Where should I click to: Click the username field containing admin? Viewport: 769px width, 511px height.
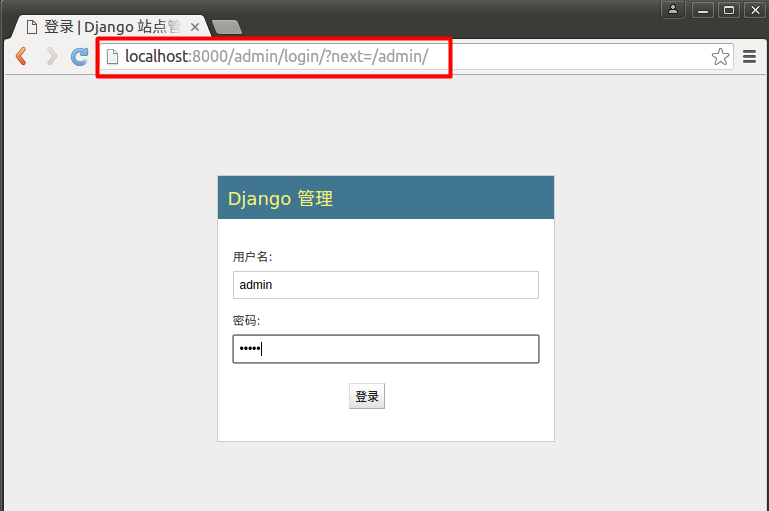click(x=385, y=285)
